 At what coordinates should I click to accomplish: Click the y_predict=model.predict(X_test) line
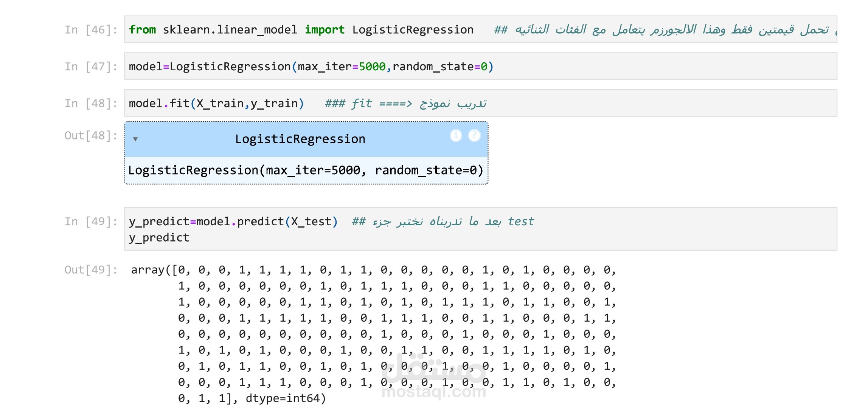pos(233,222)
